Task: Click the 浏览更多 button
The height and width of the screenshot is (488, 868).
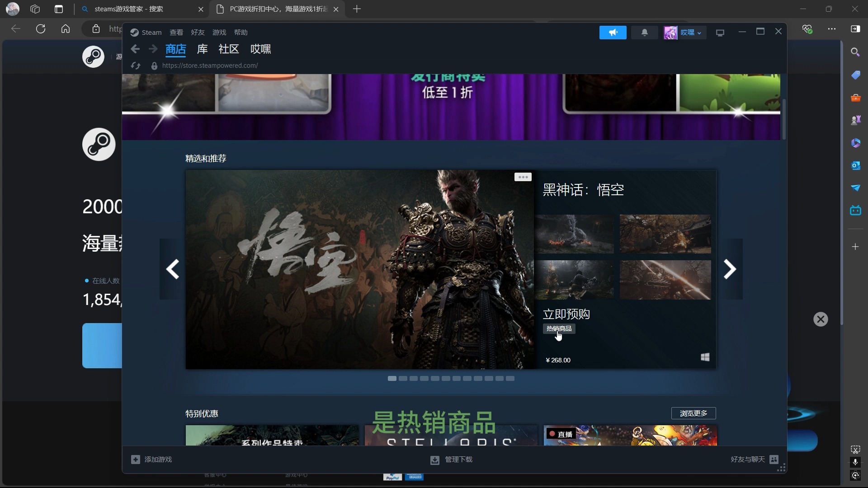Action: [693, 413]
